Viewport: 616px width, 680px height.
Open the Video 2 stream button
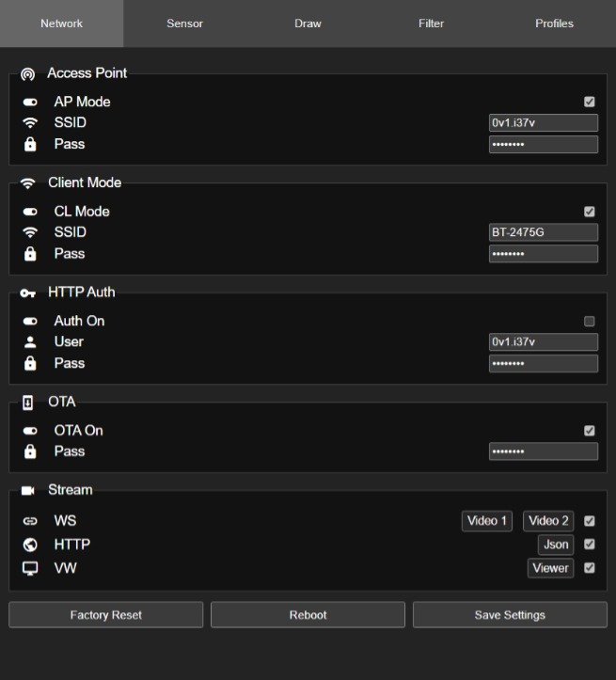click(548, 521)
